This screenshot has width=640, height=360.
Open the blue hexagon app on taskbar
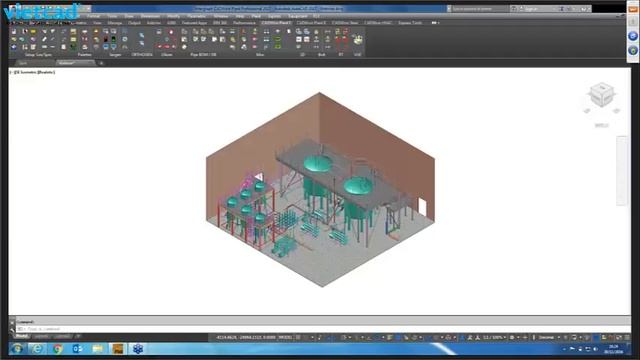(138, 349)
